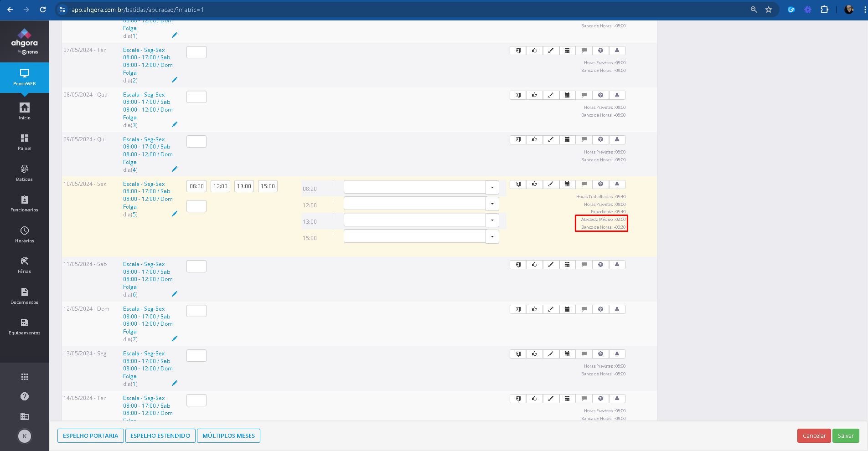Click bell icon in 10/05/2024 row
The image size is (868, 451).
pos(617,184)
